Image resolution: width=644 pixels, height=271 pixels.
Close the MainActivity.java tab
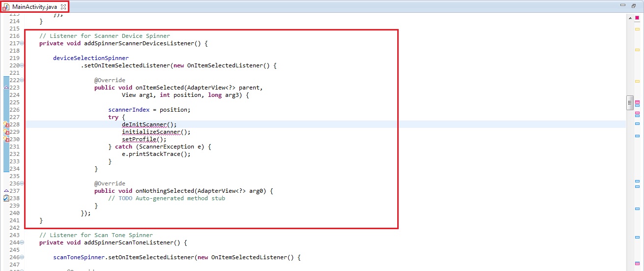[63, 6]
